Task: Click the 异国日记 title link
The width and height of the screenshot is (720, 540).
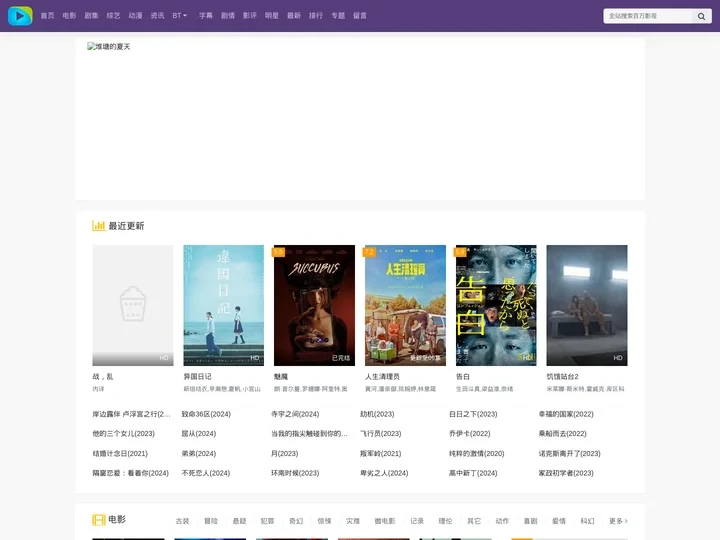Action: (197, 377)
